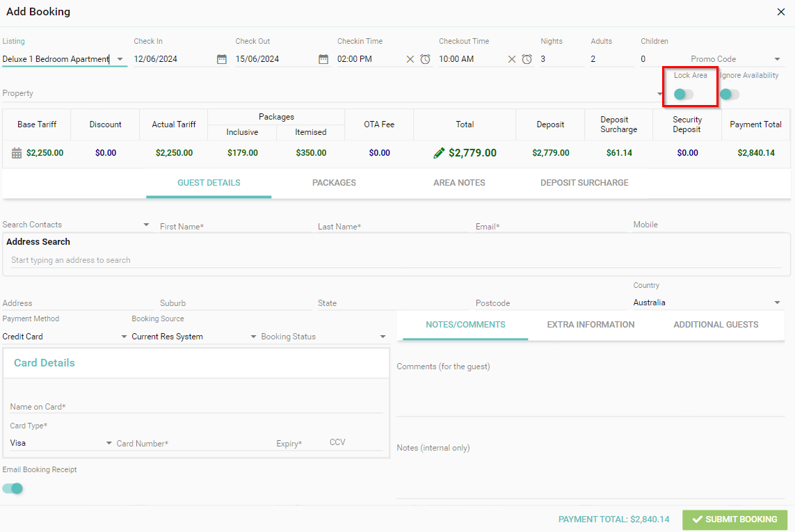Viewport: 795px width, 532px height.
Task: Click the Submit Booking button
Action: tap(734, 519)
